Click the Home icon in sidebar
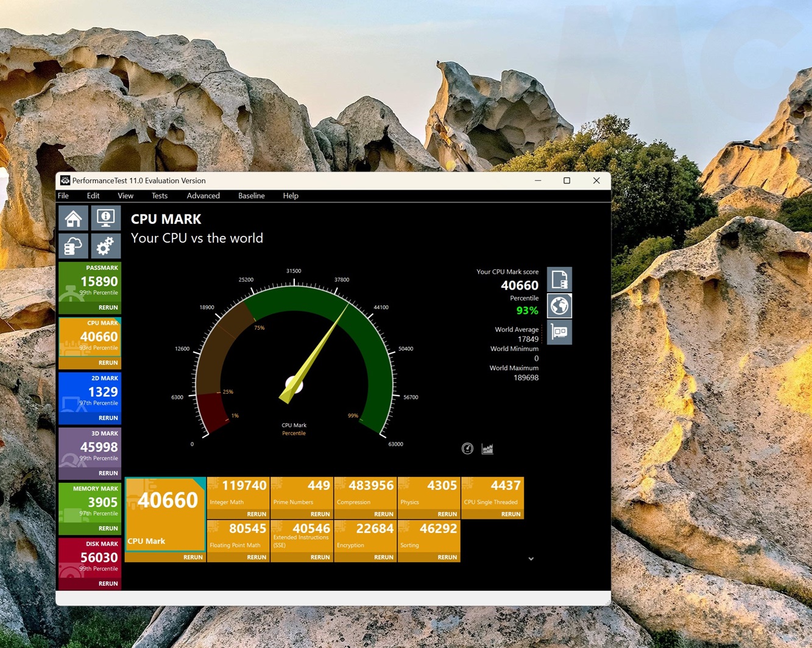 point(74,218)
